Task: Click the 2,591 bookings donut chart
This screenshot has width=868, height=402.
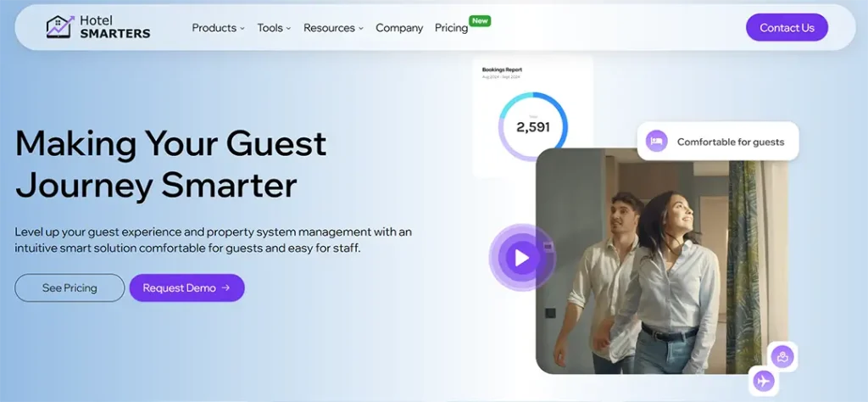Action: tap(532, 127)
